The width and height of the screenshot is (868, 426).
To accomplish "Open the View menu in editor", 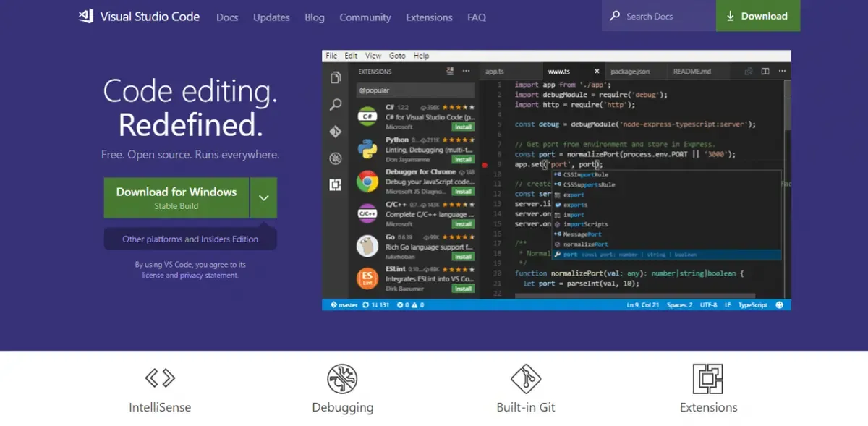I will pos(373,56).
